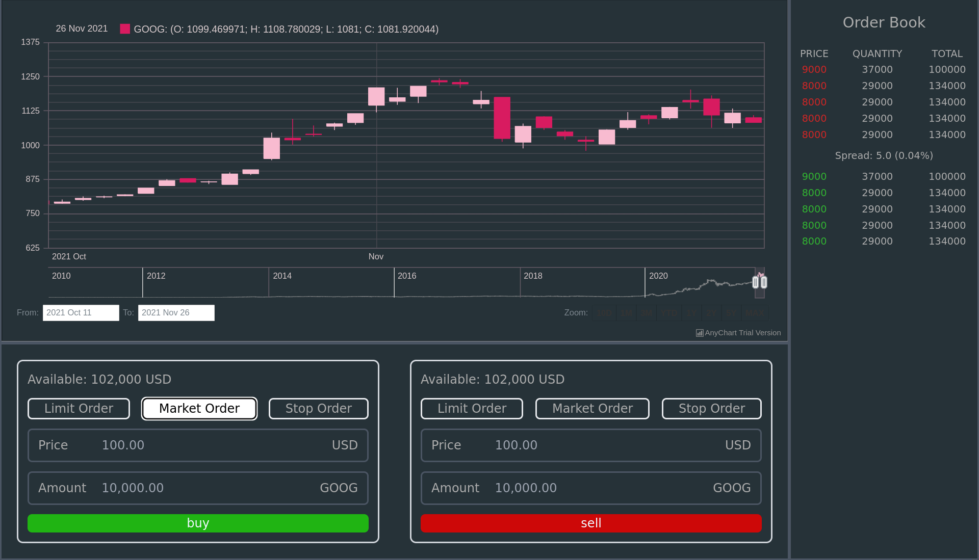
Task: Click the From date field showing 2021 Oct 11
Action: point(81,312)
